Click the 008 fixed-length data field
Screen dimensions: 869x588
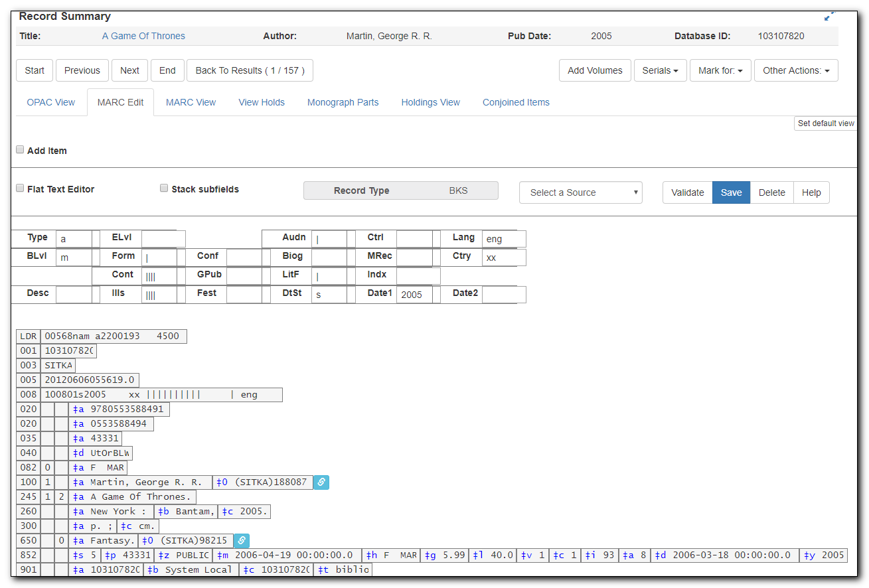(161, 395)
